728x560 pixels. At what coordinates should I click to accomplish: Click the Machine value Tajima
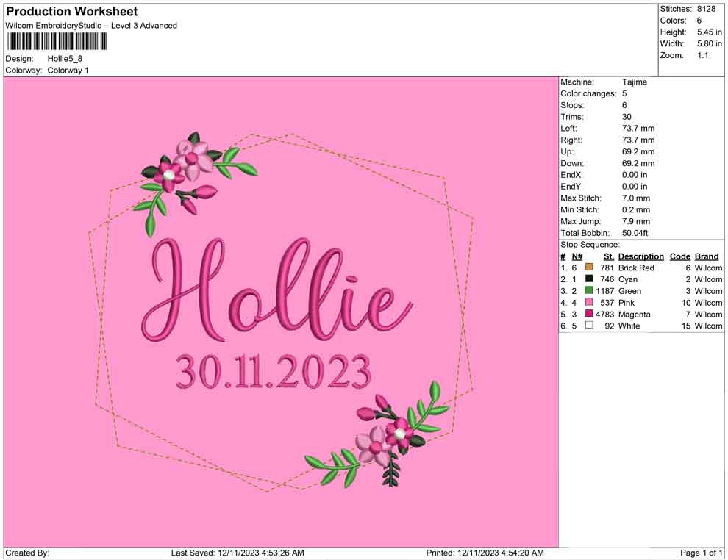pos(634,82)
